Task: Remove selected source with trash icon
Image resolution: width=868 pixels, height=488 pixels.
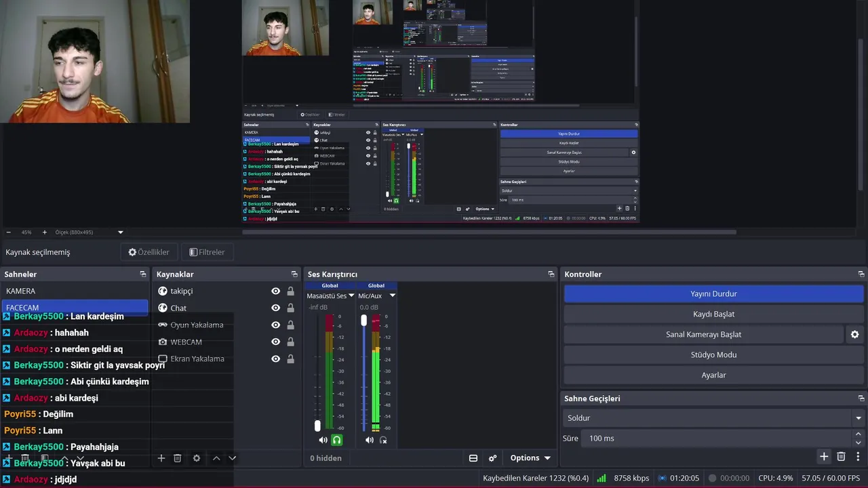Action: (x=178, y=458)
